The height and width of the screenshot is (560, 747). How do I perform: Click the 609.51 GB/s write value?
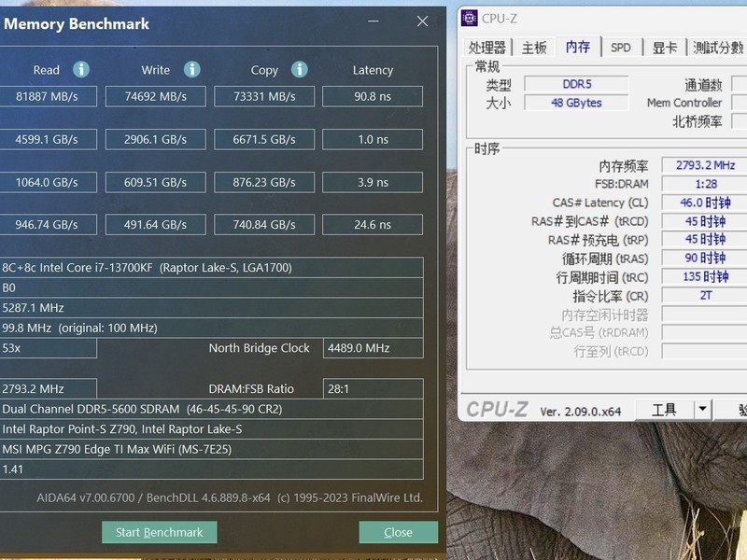(x=156, y=182)
